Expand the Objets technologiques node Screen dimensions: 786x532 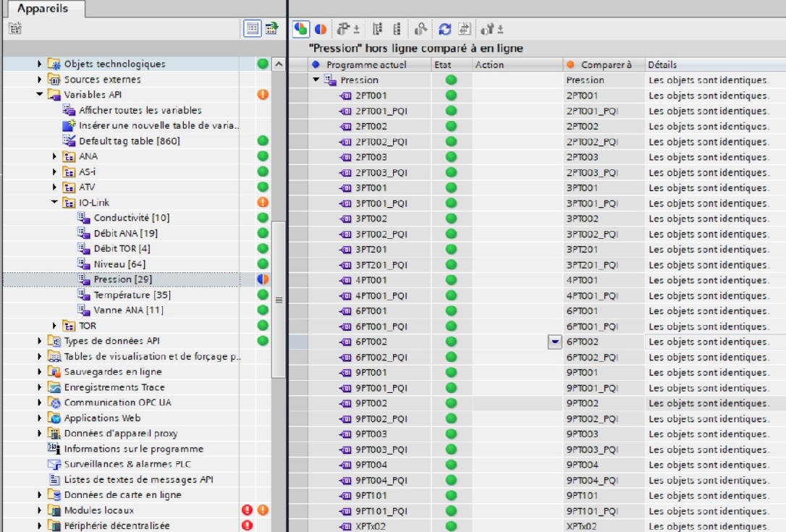click(40, 64)
